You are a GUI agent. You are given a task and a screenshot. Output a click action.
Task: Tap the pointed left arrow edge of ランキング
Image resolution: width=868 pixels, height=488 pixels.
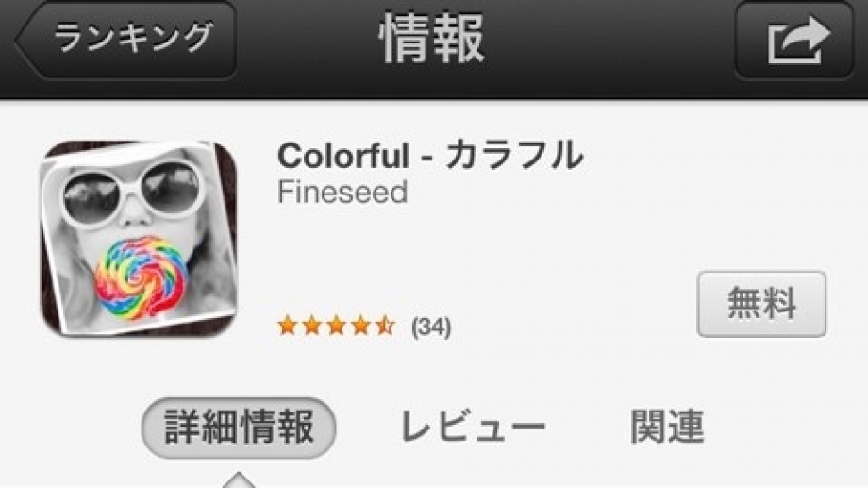(x=26, y=40)
